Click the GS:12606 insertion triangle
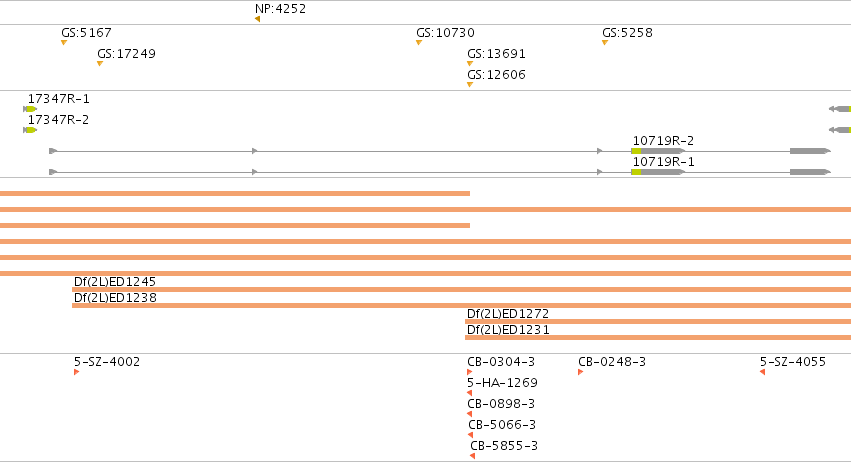This screenshot has width=851, height=462. pos(470,85)
